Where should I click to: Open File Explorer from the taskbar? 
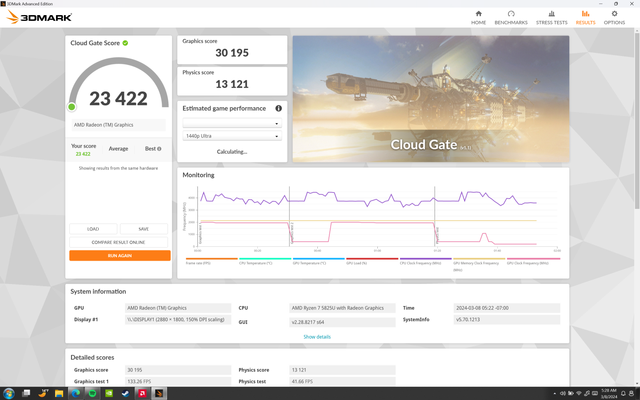coord(59,393)
